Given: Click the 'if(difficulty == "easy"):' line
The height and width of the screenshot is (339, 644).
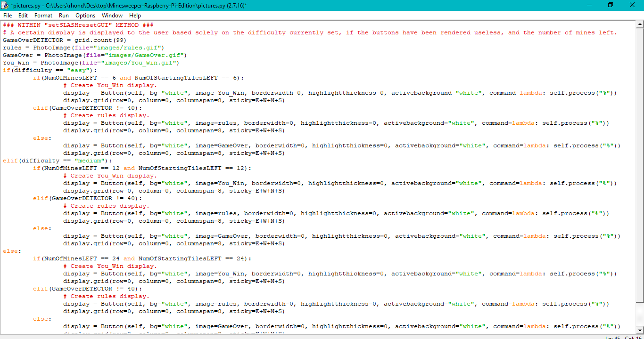Looking at the screenshot, I should (x=50, y=70).
